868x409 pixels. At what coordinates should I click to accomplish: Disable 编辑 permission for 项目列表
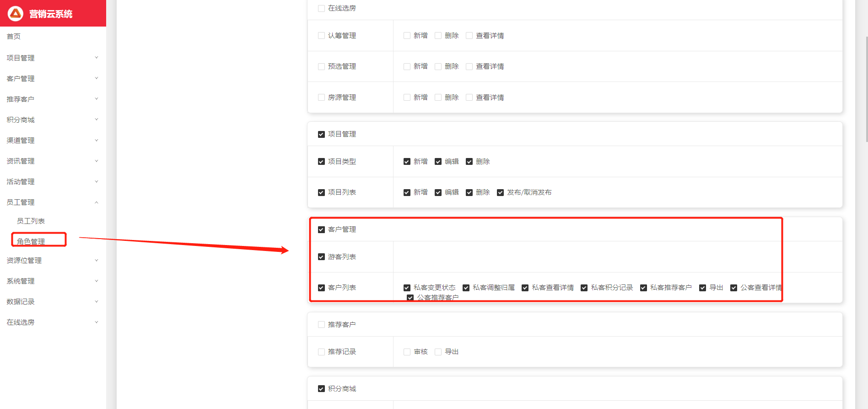click(438, 192)
